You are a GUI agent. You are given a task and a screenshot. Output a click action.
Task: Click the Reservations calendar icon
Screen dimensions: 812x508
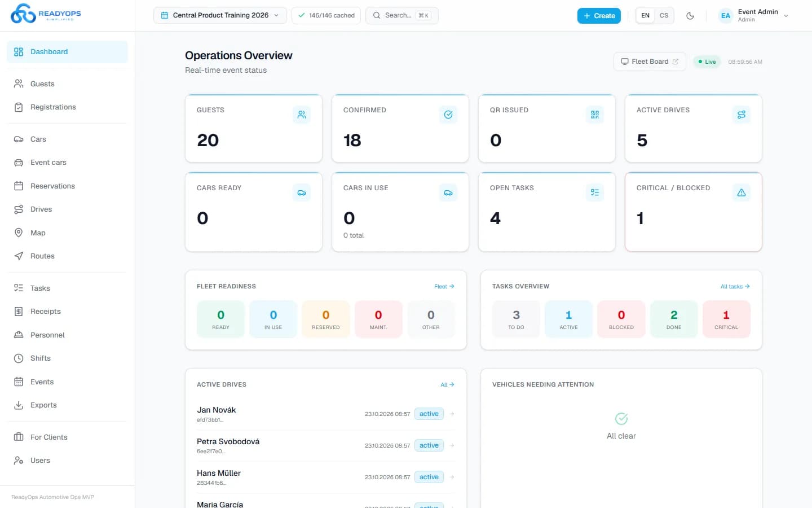[19, 186]
